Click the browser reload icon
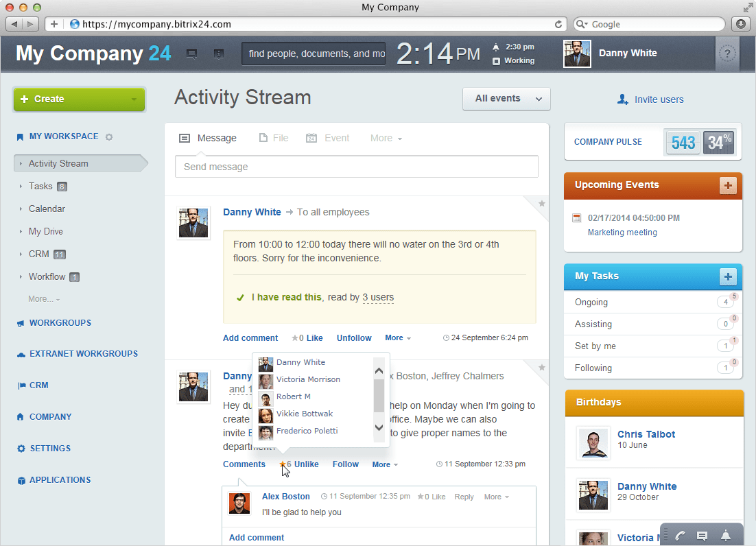The image size is (756, 546). 558,24
